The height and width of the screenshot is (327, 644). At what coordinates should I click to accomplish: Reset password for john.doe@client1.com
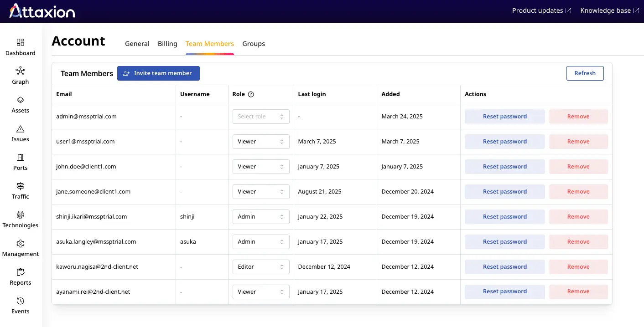point(504,167)
